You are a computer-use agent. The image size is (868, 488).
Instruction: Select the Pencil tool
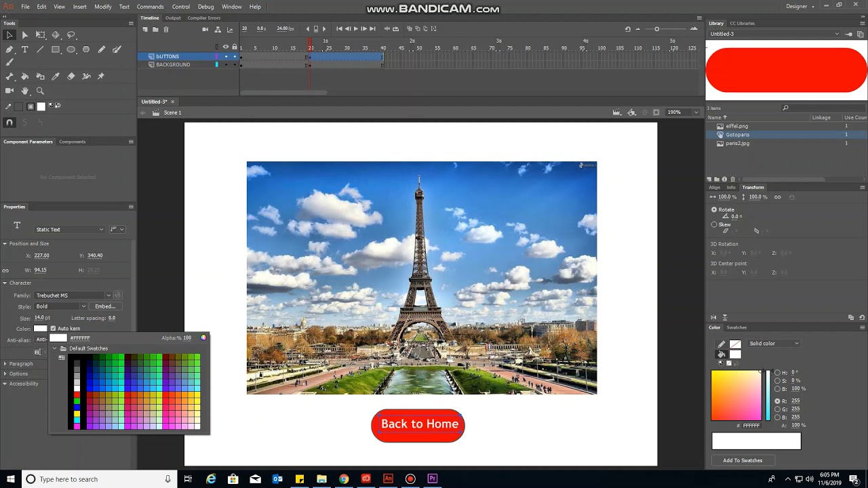[x=102, y=49]
